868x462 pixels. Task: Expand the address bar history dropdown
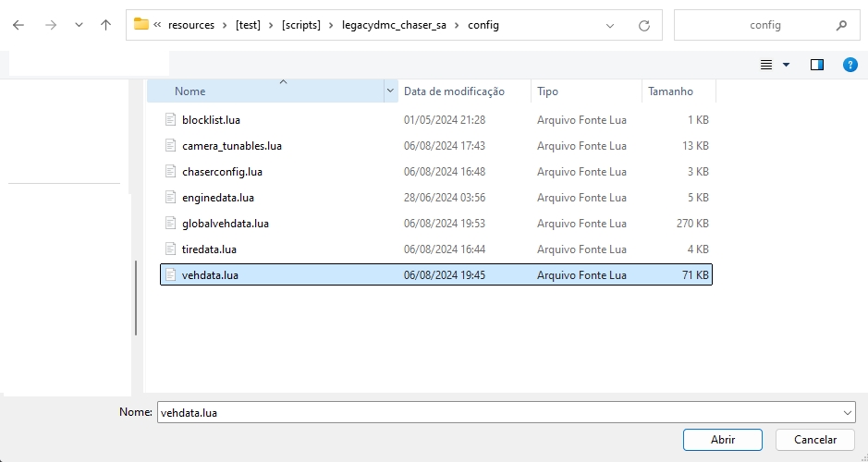click(609, 25)
